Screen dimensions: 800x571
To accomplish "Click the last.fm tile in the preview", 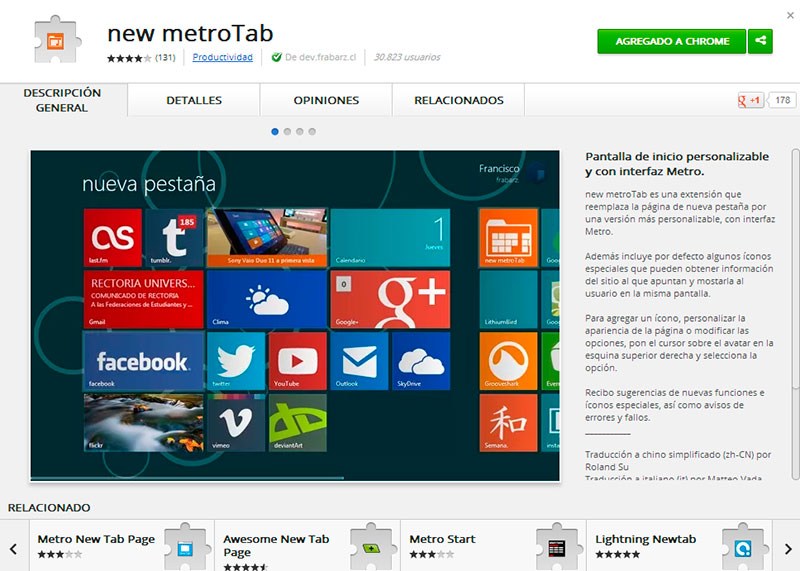I will tap(113, 237).
